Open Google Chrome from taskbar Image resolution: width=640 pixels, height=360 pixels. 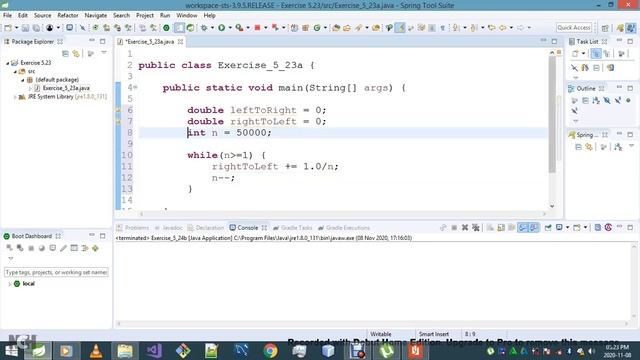tap(270, 351)
